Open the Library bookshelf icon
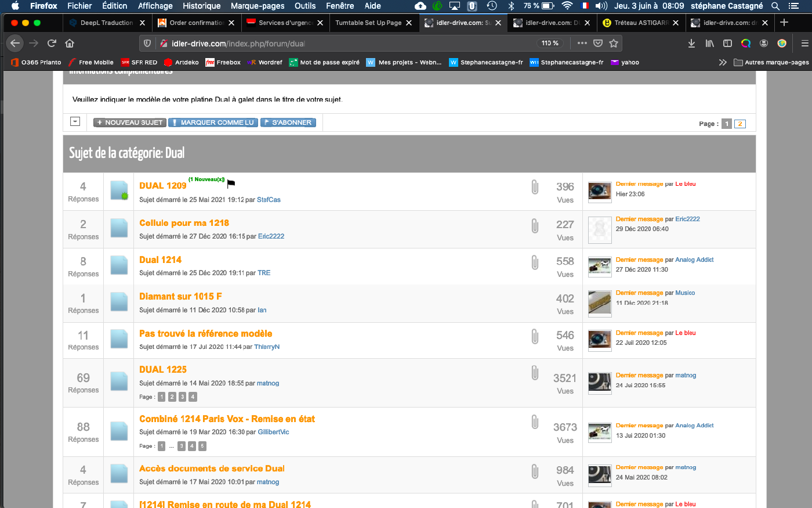 pos(709,44)
